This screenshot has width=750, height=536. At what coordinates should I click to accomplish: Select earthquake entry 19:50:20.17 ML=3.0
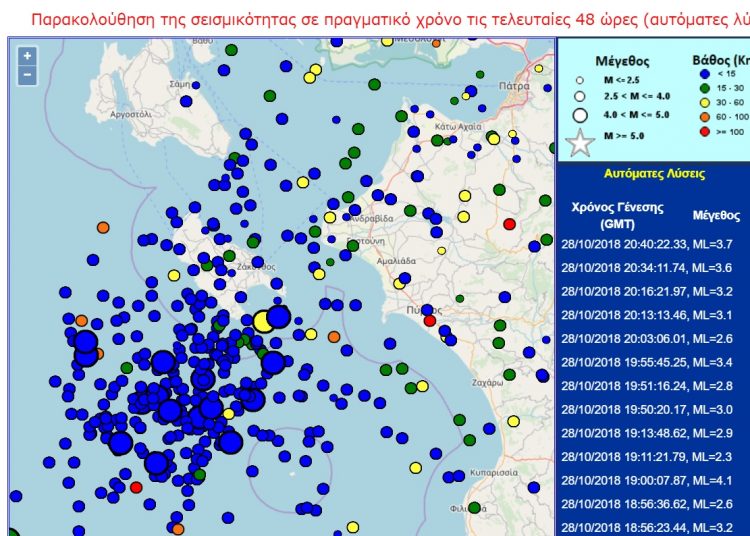[x=647, y=409]
